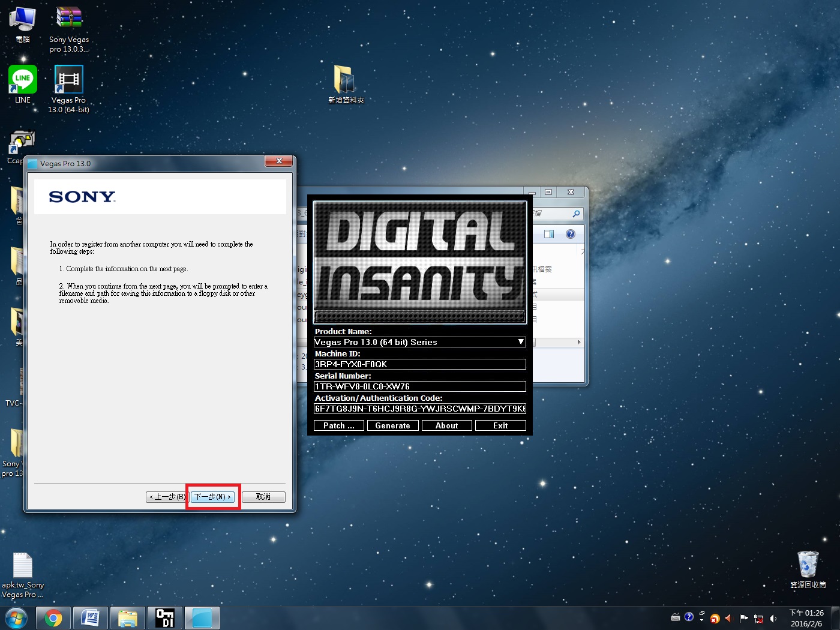Click the Patch ... button
Image resolution: width=840 pixels, height=630 pixels.
click(339, 425)
